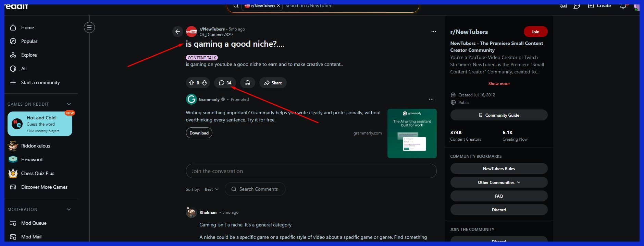Open the chat icon in header
644x246 pixels.
(x=577, y=6)
